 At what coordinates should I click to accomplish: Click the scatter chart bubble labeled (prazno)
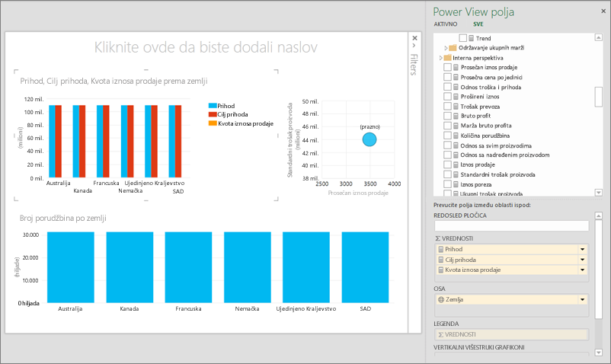click(x=369, y=139)
